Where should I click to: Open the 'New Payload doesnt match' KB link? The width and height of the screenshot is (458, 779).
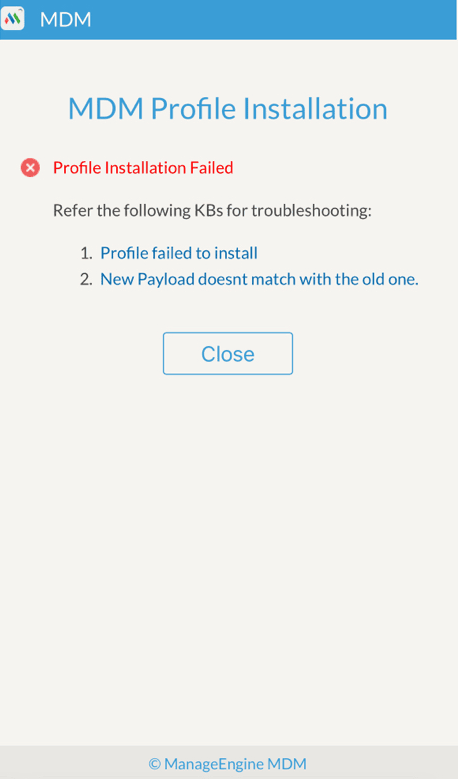click(259, 279)
